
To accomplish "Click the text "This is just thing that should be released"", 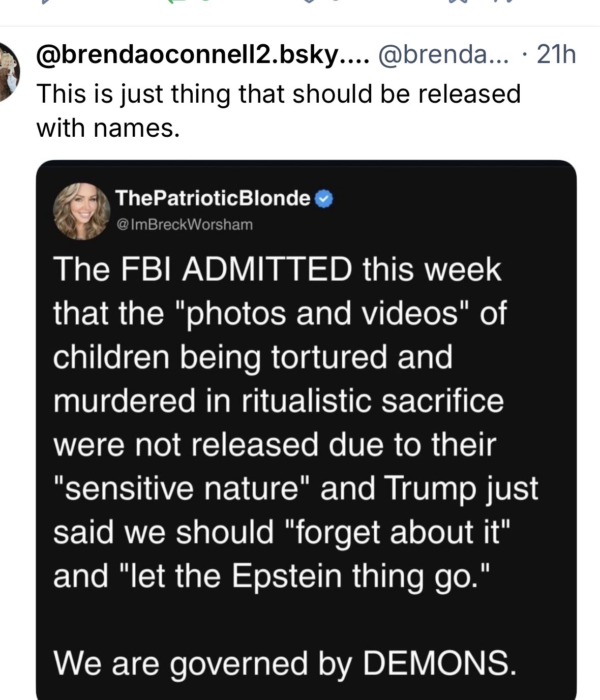I will [x=278, y=94].
